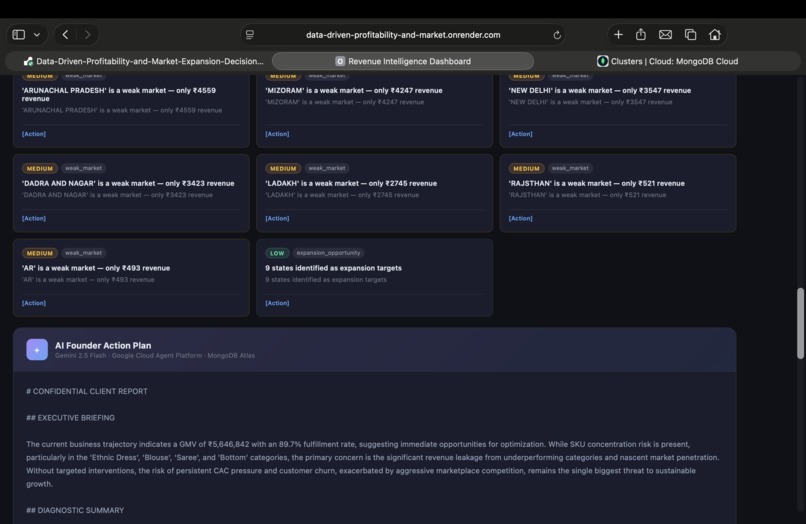Click the MongoDB tab favicon
The width and height of the screenshot is (806, 524).
pyautogui.click(x=602, y=61)
